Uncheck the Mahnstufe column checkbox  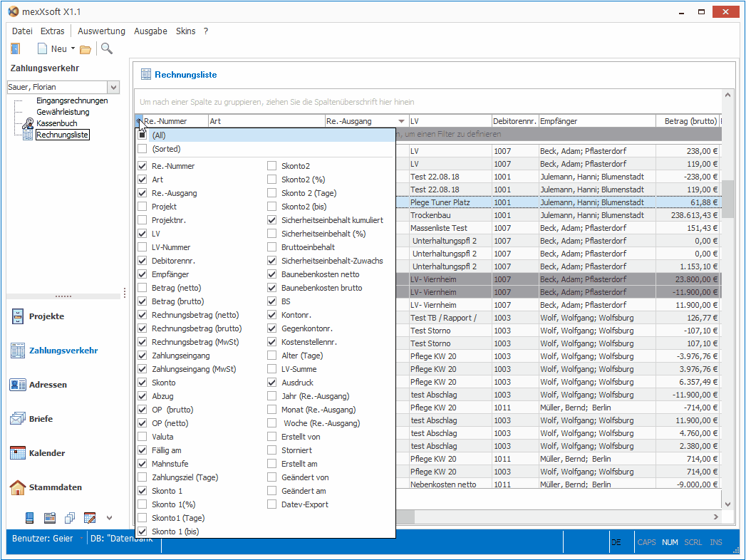pos(143,464)
